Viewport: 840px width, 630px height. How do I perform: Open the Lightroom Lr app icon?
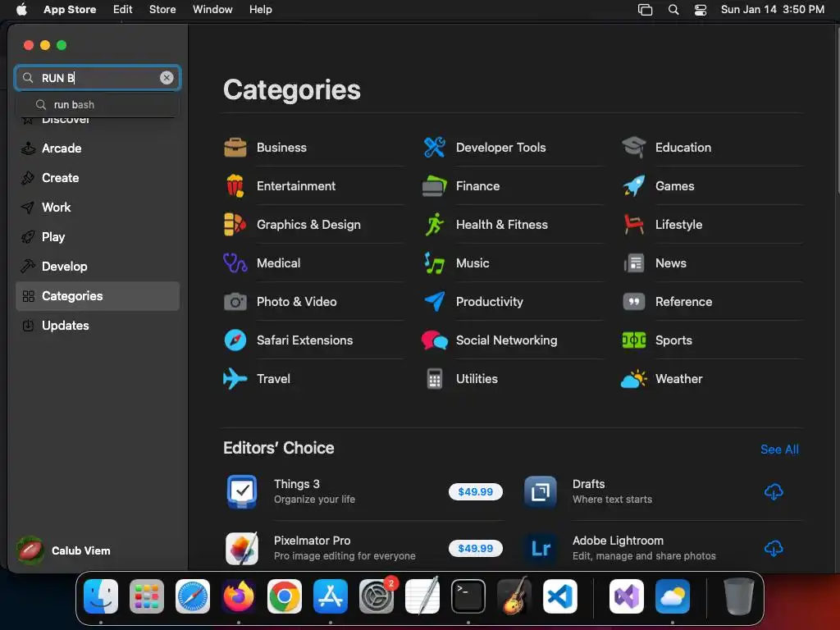click(541, 548)
